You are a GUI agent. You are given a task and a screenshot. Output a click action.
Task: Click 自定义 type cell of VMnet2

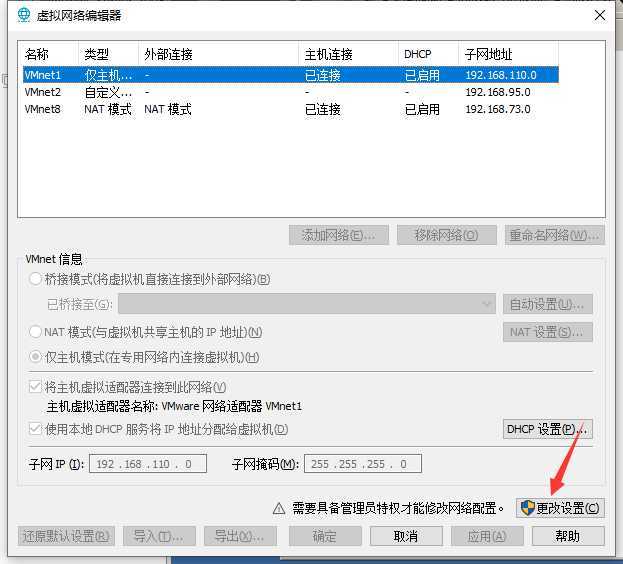108,92
